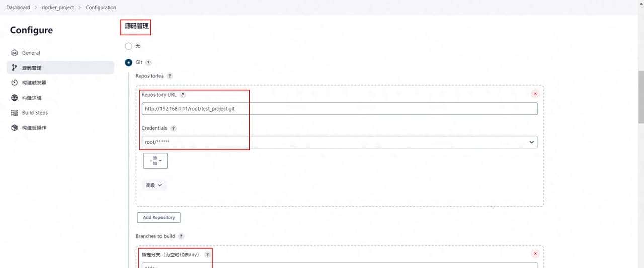Viewport: 644px width, 268px height.
Task: Click the 构建后操作 cube icon in sidebar
Action: (x=14, y=128)
